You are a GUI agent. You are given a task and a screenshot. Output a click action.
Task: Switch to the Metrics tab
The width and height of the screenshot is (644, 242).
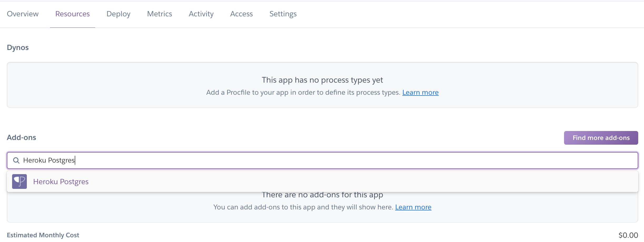(159, 14)
